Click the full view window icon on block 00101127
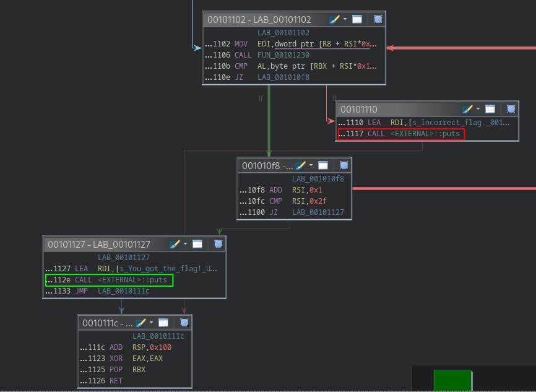This screenshot has height=392, width=536. [x=197, y=244]
